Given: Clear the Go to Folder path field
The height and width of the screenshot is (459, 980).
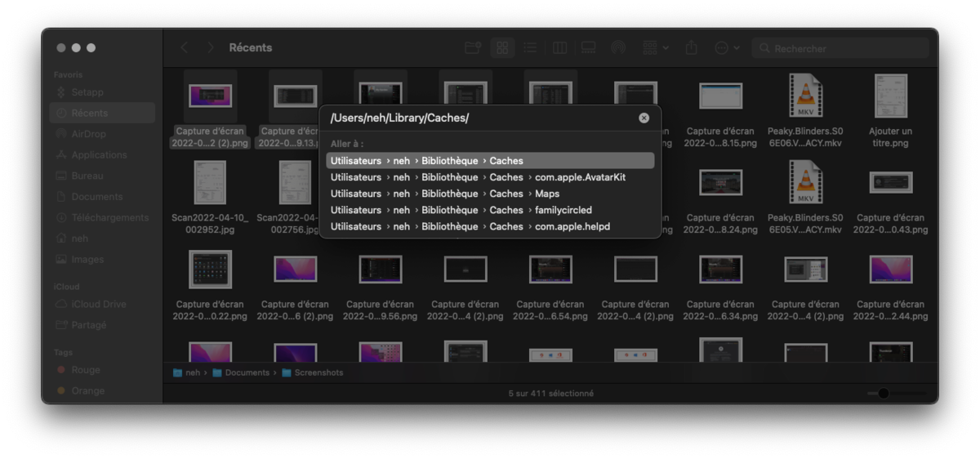Looking at the screenshot, I should (x=644, y=118).
